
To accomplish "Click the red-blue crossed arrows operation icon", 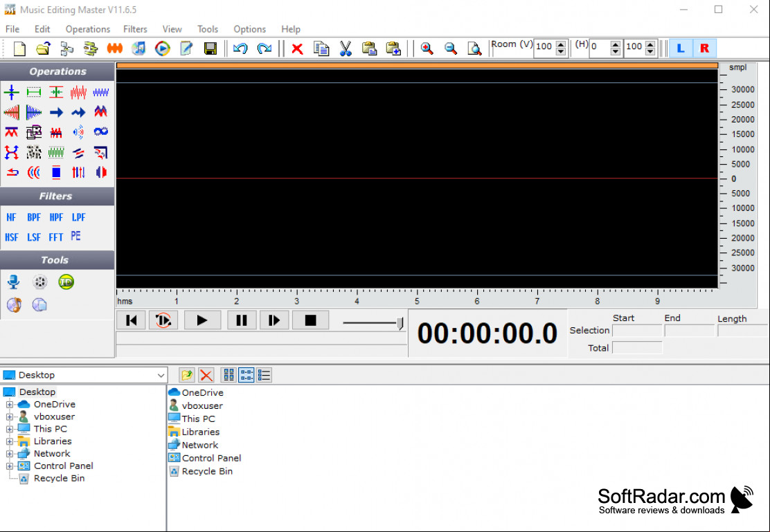I will pyautogui.click(x=11, y=152).
